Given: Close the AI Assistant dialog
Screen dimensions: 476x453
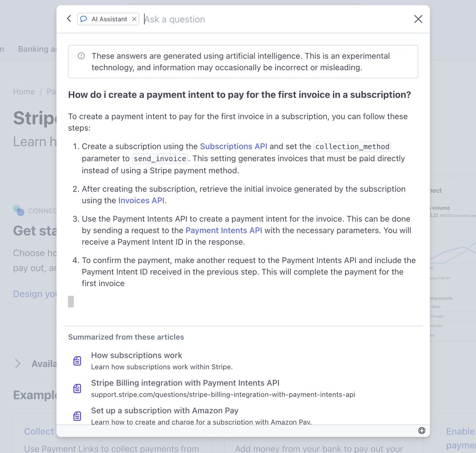Looking at the screenshot, I should (418, 19).
